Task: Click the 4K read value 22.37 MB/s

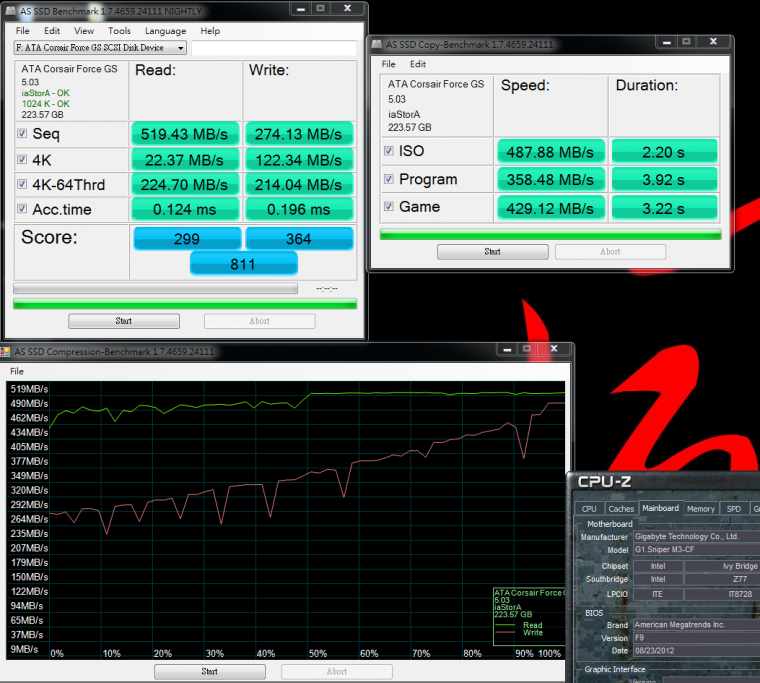Action: point(185,160)
